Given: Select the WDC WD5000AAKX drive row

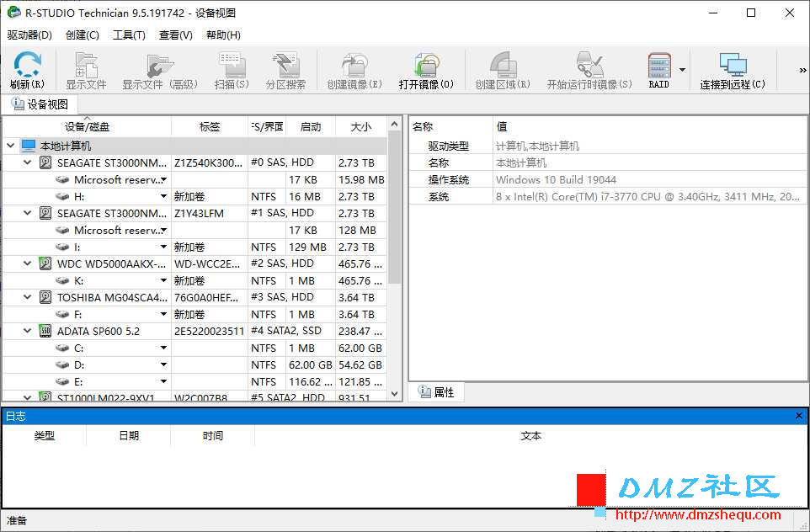Looking at the screenshot, I should 195,263.
